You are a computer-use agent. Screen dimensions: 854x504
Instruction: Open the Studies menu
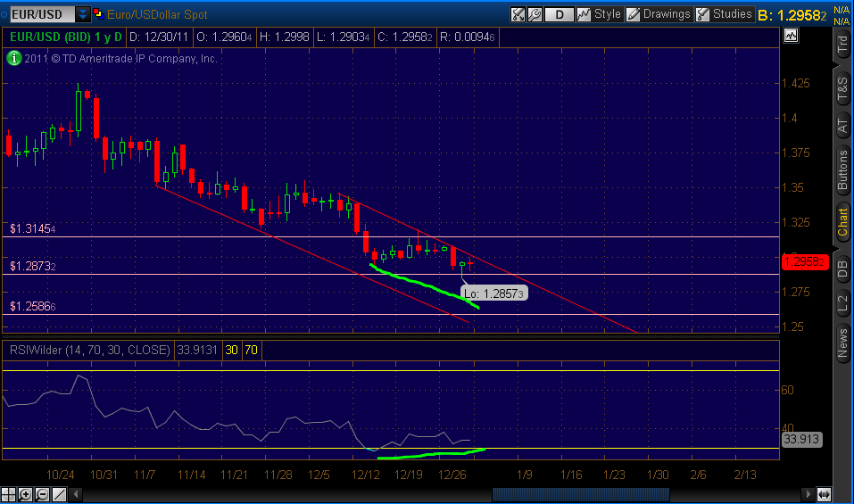725,14
